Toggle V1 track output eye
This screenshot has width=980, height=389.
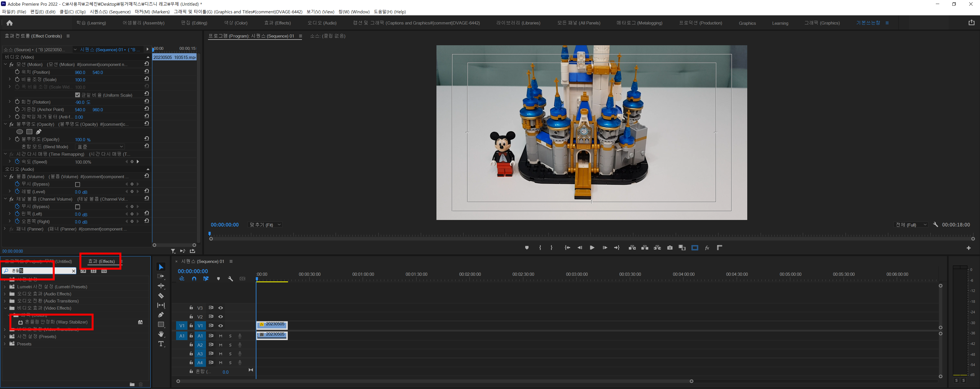[221, 326]
